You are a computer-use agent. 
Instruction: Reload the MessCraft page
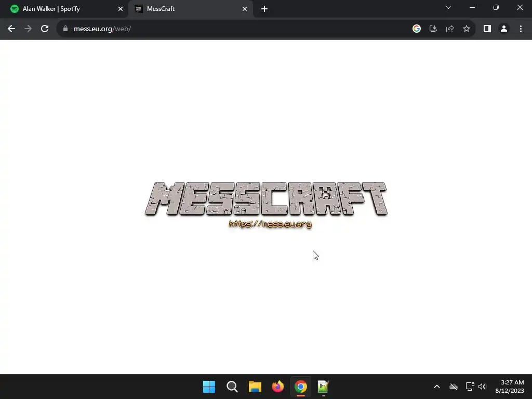tap(45, 29)
